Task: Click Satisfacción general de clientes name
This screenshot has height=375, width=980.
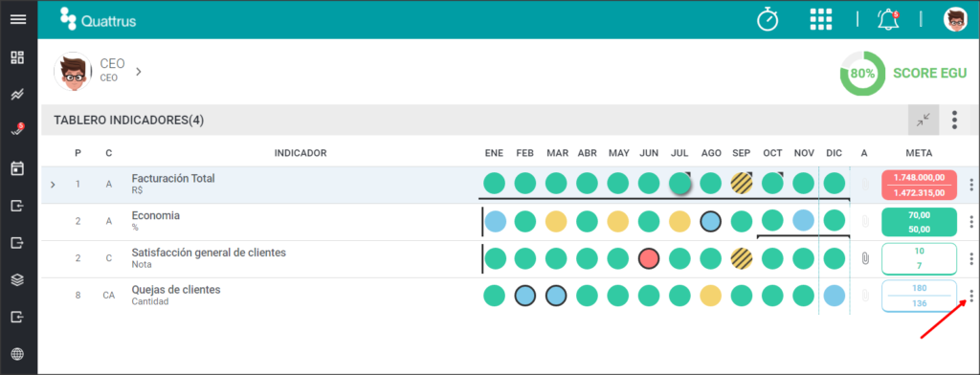Action: pos(209,253)
